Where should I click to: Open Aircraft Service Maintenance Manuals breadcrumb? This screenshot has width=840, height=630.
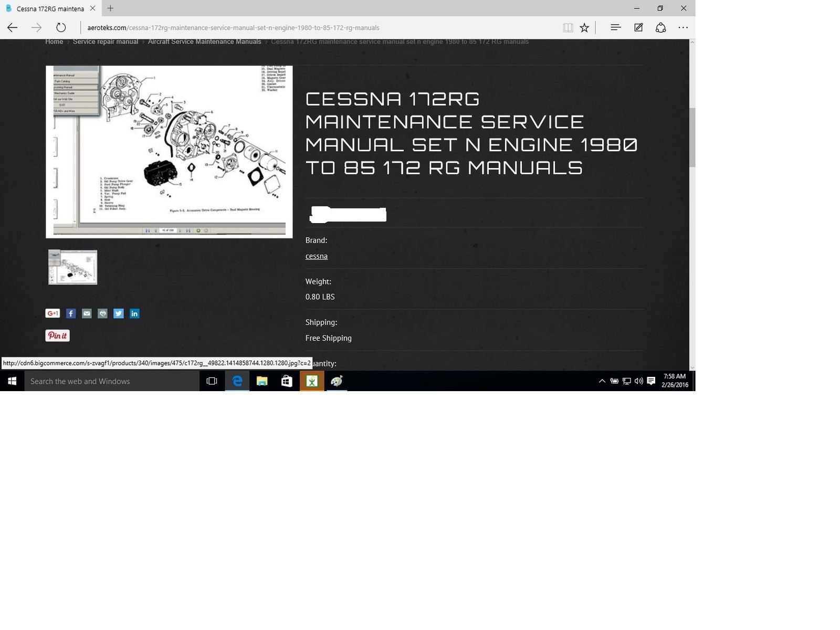tap(204, 41)
